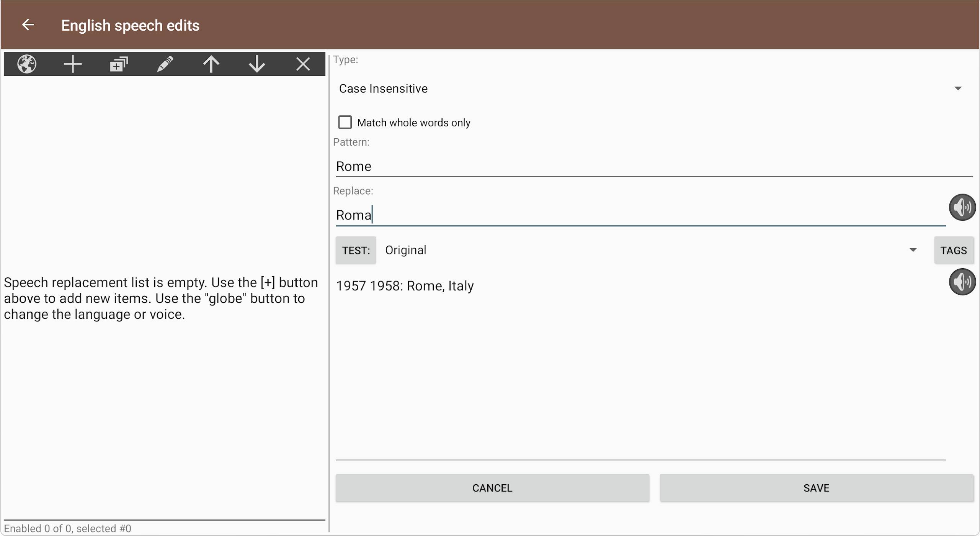The height and width of the screenshot is (536, 980).
Task: Open the TAGS button
Action: point(953,250)
